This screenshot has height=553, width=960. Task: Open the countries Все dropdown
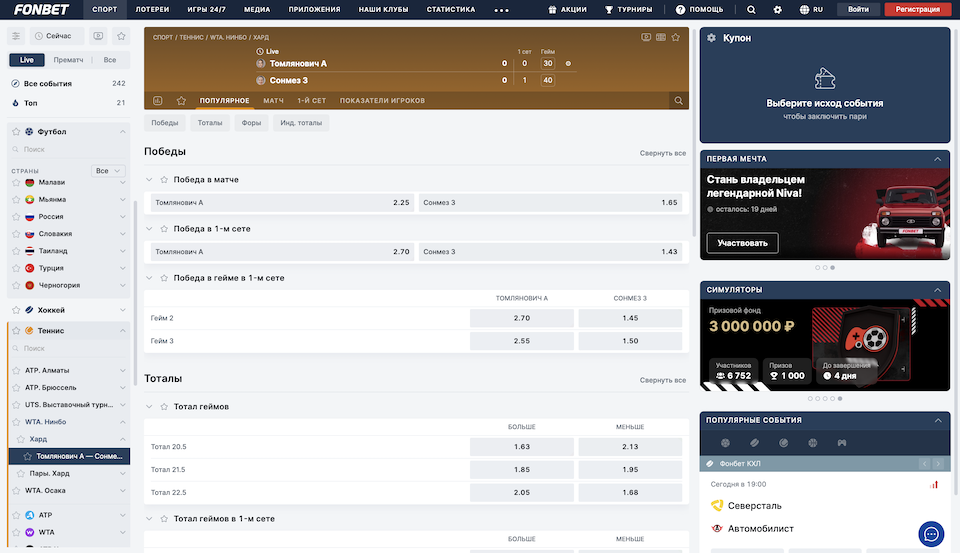click(108, 171)
